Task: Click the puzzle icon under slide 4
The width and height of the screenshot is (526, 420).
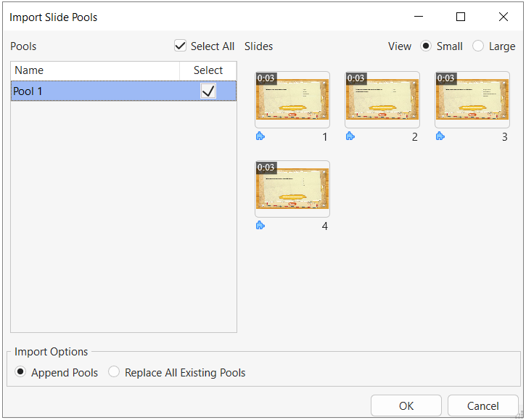Action: (260, 226)
